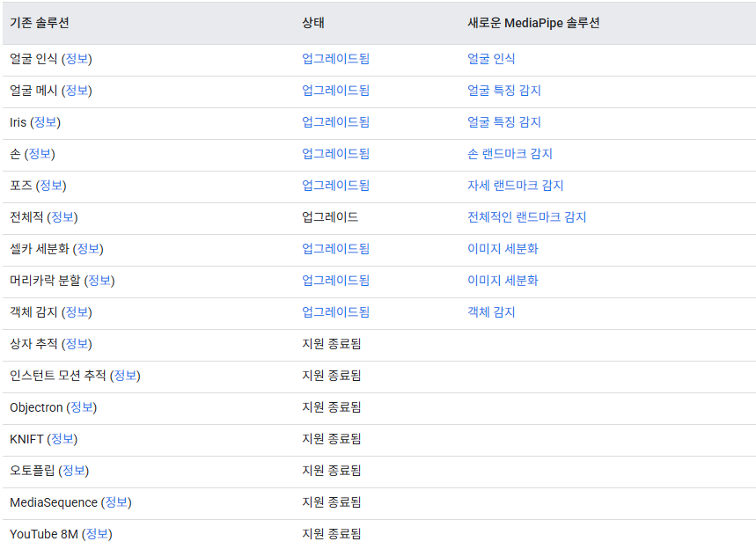Click 지원 종료됨 in KNIFT row
This screenshot has height=549, width=756.
click(332, 439)
